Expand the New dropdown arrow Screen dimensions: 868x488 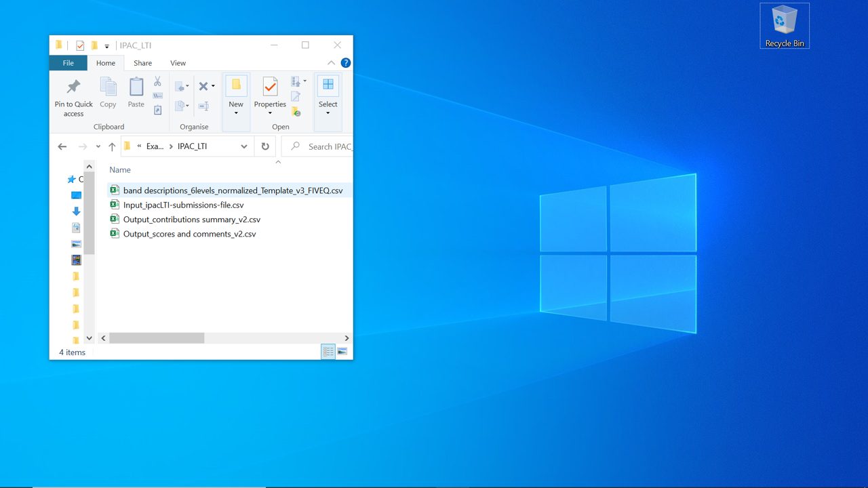coord(236,113)
